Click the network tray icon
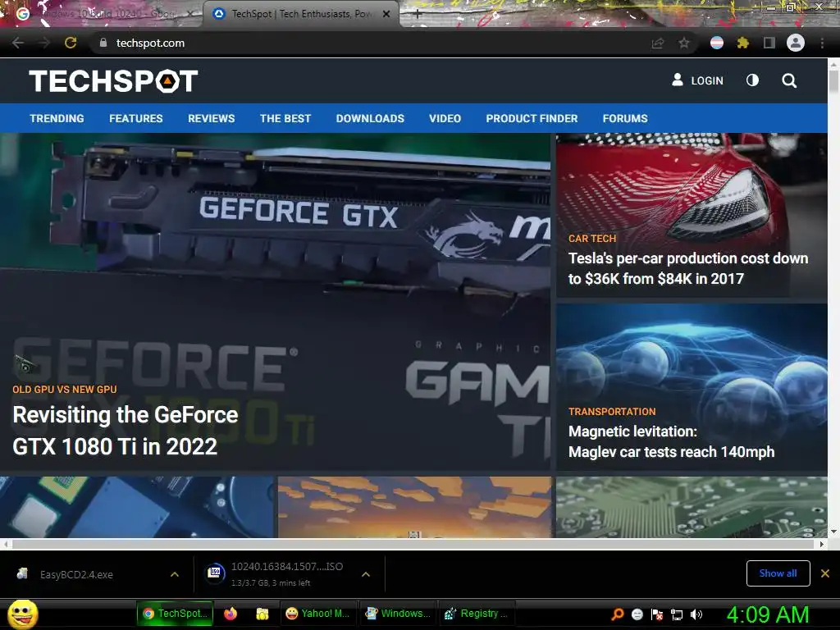Viewport: 840px width, 630px height. pyautogui.click(x=677, y=614)
